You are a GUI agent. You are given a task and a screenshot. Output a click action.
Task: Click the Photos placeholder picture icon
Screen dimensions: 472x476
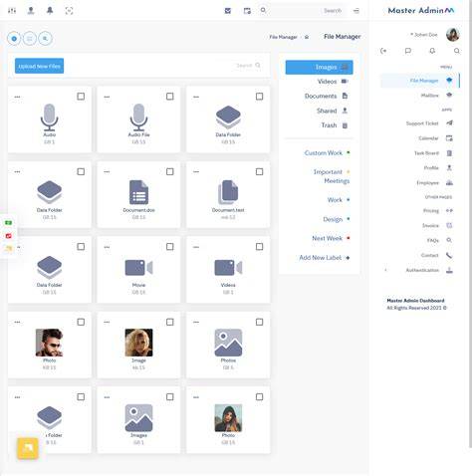click(x=228, y=343)
